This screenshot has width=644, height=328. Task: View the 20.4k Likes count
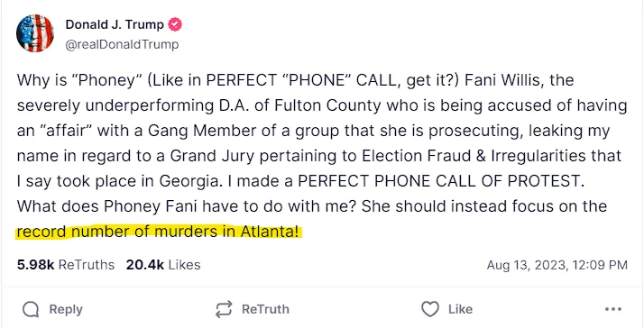click(163, 265)
